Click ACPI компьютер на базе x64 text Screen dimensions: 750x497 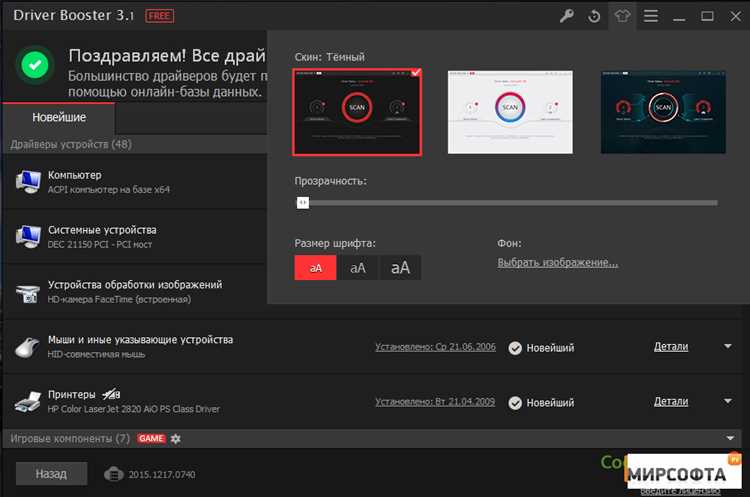coord(109,190)
